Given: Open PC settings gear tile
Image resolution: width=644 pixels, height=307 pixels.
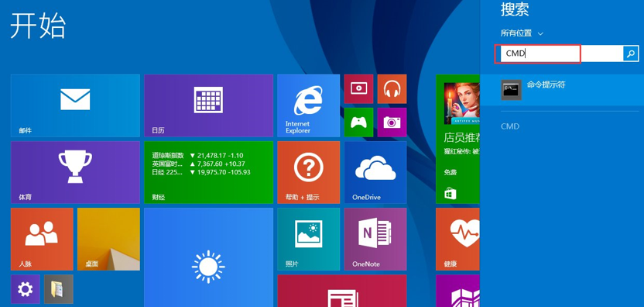Looking at the screenshot, I should coord(25,289).
